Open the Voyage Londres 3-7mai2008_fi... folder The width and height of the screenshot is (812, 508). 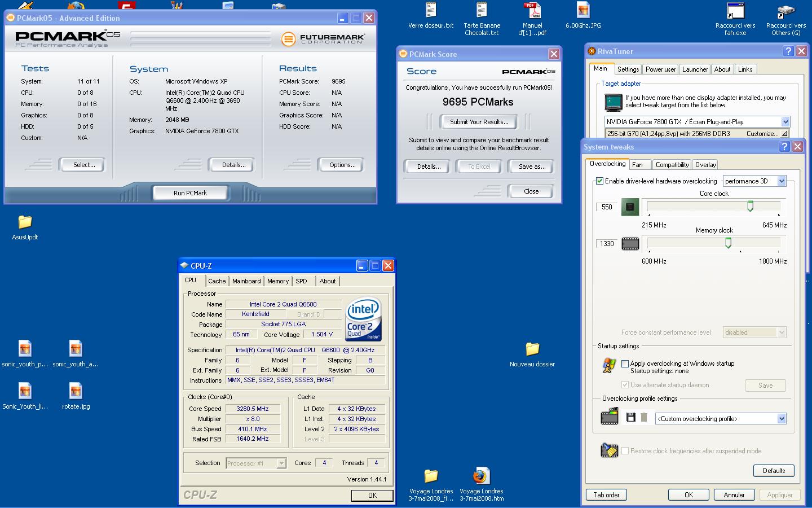pyautogui.click(x=431, y=484)
